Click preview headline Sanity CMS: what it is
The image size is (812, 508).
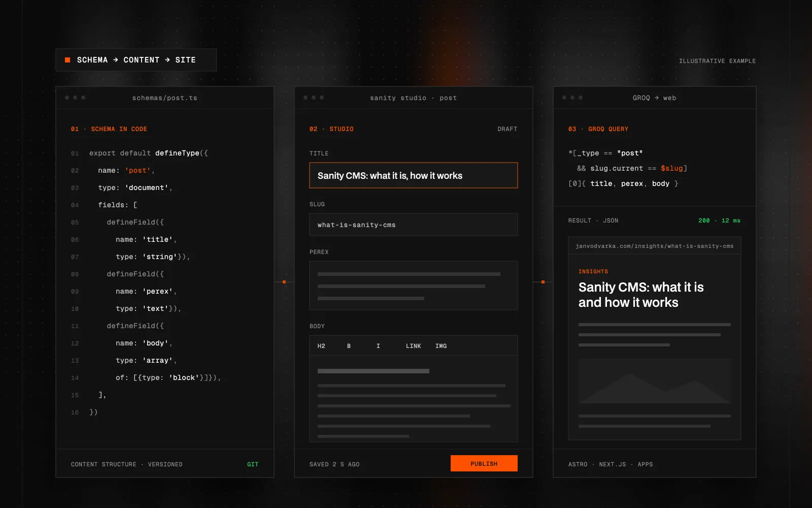pos(641,287)
